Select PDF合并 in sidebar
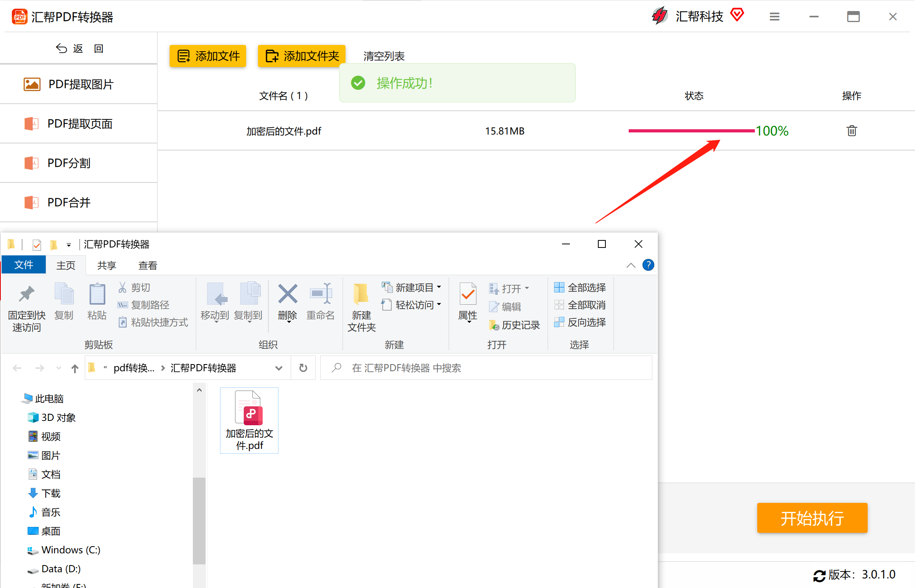915x588 pixels. pyautogui.click(x=78, y=203)
